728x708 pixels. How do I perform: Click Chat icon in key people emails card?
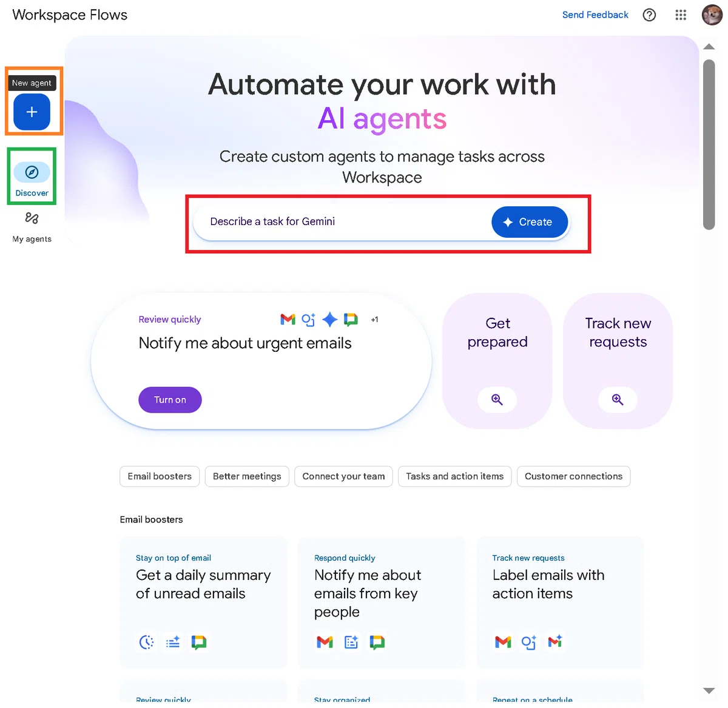(x=377, y=642)
